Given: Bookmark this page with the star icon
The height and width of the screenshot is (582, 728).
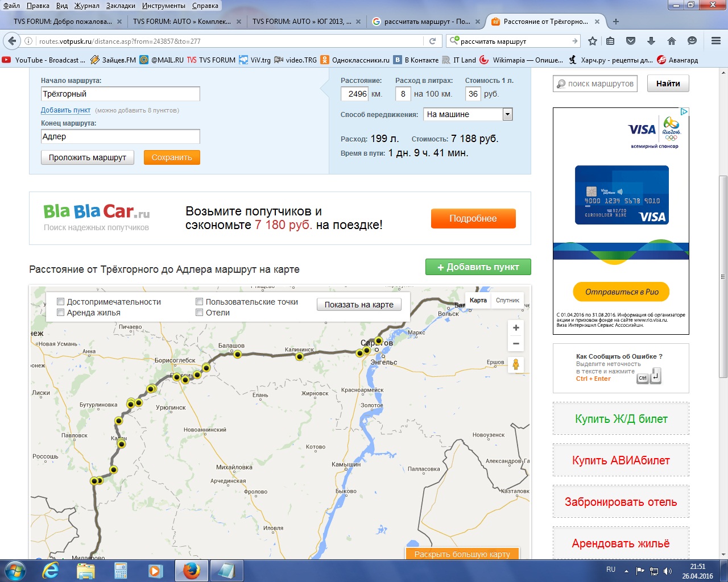Looking at the screenshot, I should tap(593, 41).
